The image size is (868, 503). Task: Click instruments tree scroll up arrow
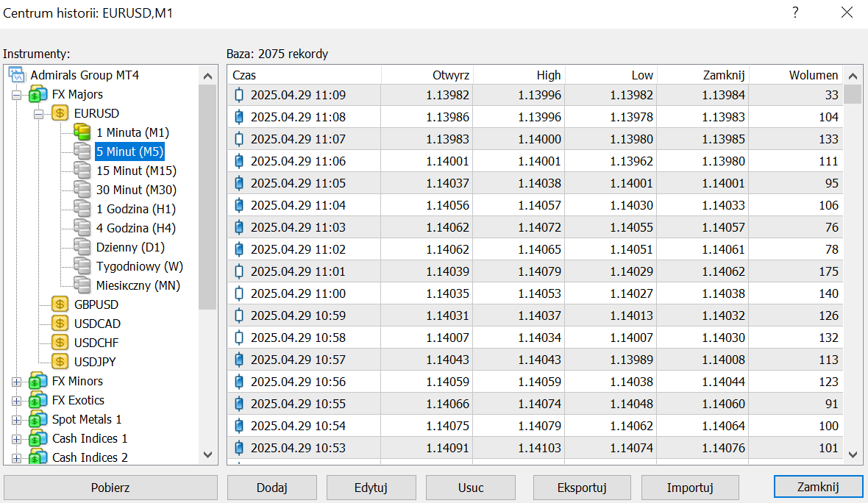[x=207, y=76]
